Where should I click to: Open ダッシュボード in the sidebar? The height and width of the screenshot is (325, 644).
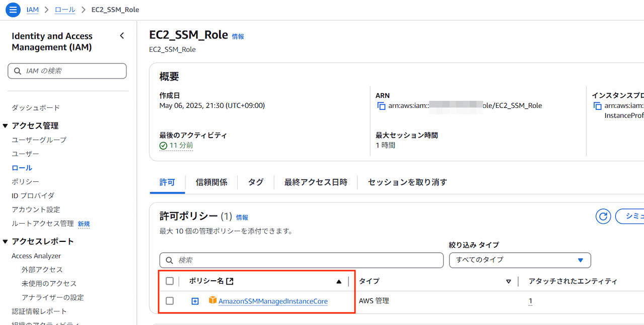click(36, 108)
